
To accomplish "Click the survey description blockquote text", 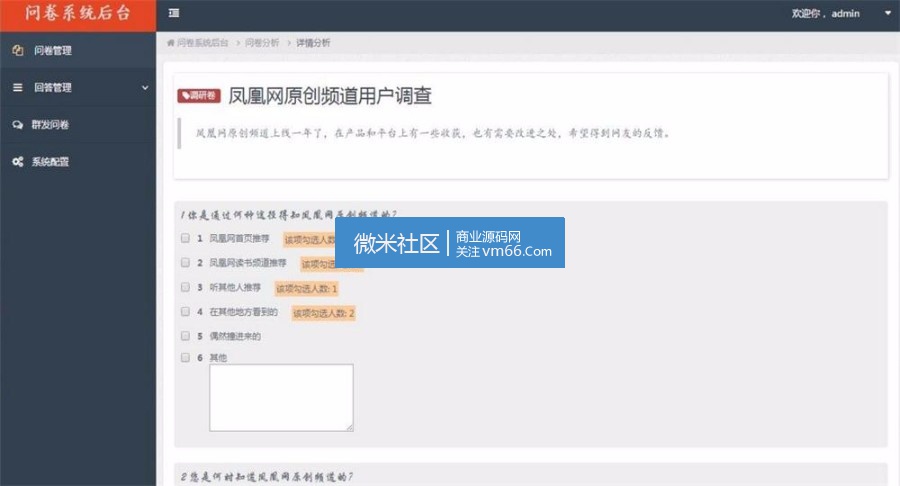I will [x=433, y=134].
